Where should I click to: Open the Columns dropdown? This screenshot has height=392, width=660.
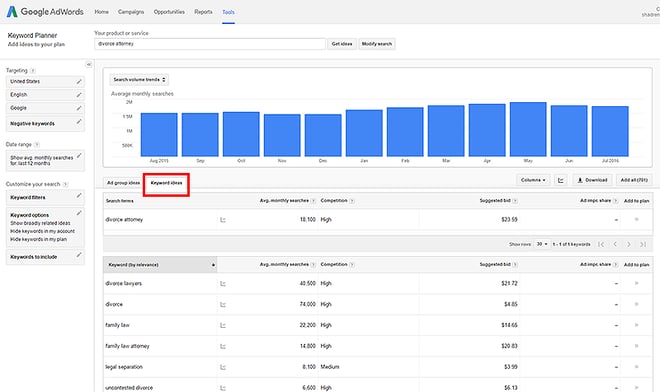point(533,180)
